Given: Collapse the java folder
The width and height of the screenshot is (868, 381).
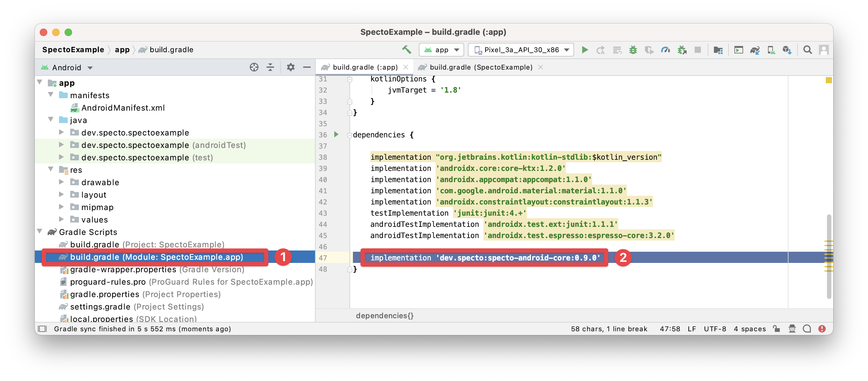Looking at the screenshot, I should click(x=51, y=120).
